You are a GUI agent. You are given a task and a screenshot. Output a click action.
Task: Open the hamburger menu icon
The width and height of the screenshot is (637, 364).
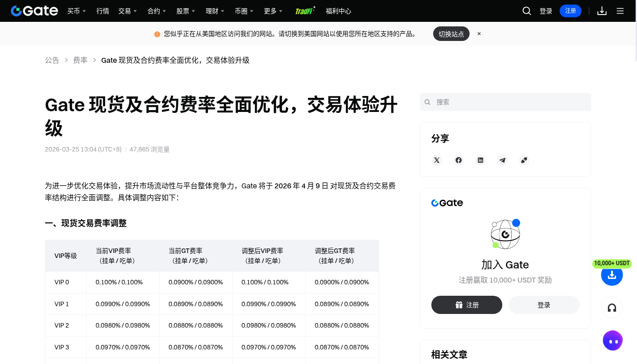(x=620, y=11)
